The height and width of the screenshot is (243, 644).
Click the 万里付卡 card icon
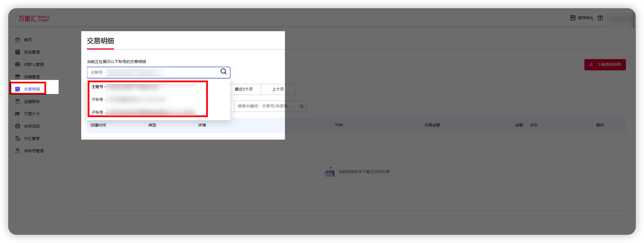coord(18,114)
